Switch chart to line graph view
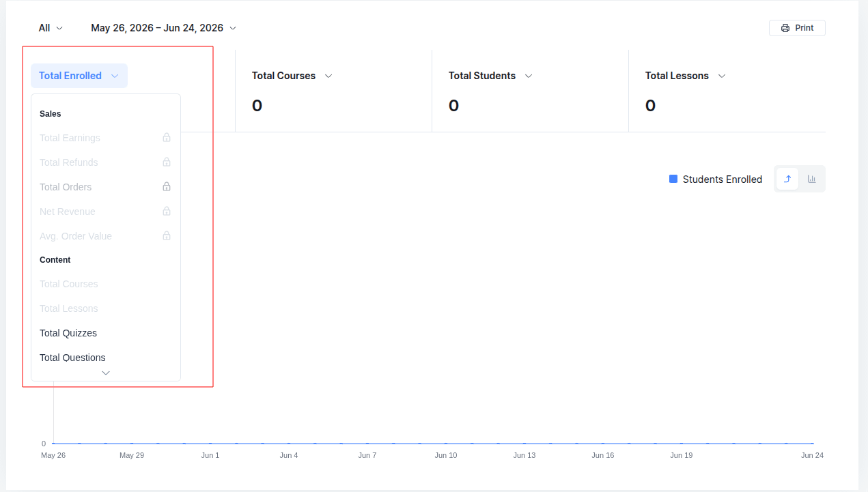The height and width of the screenshot is (492, 868). [787, 179]
